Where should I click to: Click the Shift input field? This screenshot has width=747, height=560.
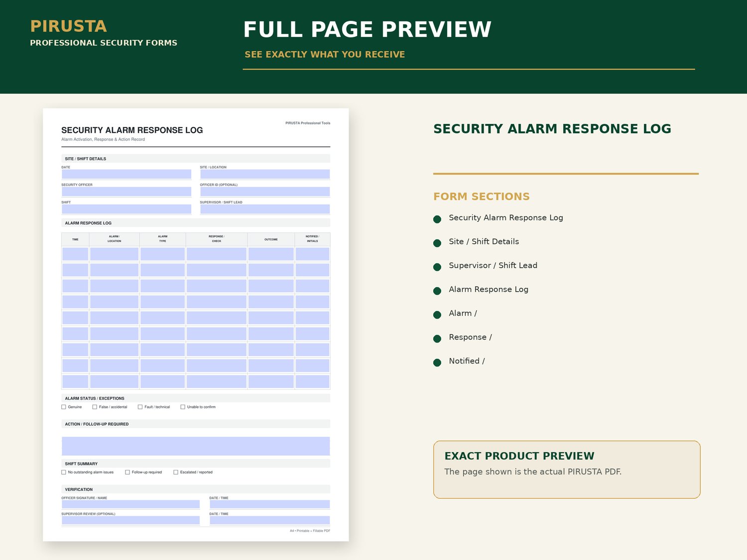click(126, 209)
